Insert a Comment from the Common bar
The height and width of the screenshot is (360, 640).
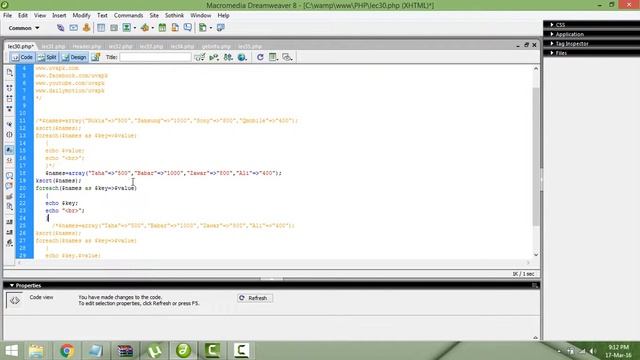coord(188,28)
